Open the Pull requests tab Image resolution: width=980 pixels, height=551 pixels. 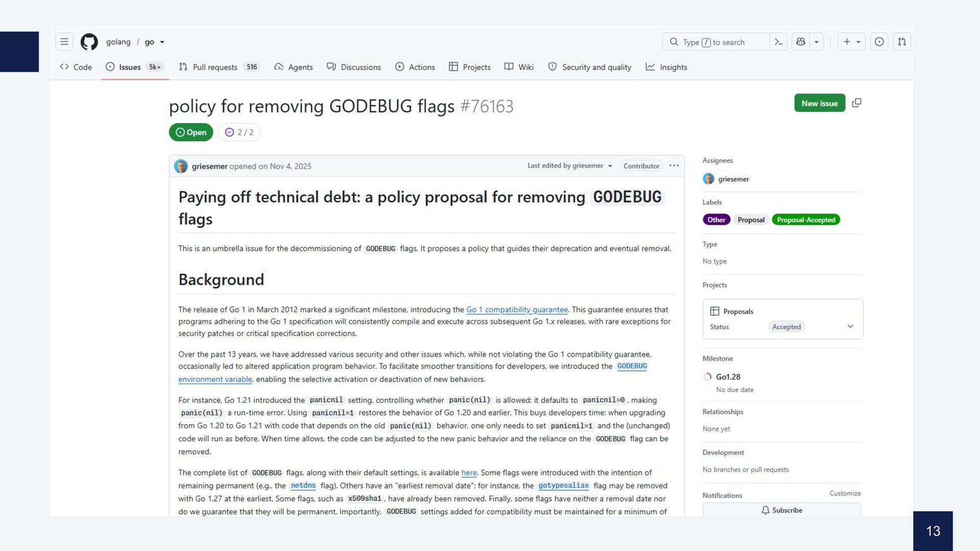pyautogui.click(x=219, y=67)
